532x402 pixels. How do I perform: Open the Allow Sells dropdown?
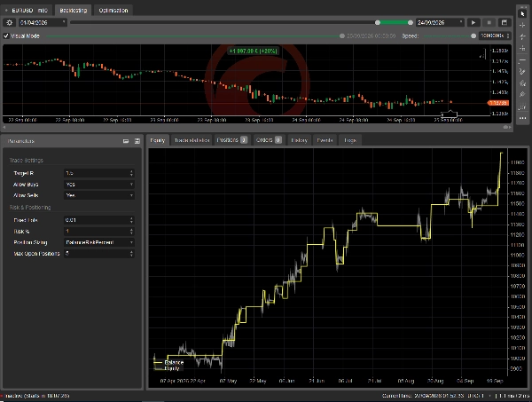coord(99,195)
